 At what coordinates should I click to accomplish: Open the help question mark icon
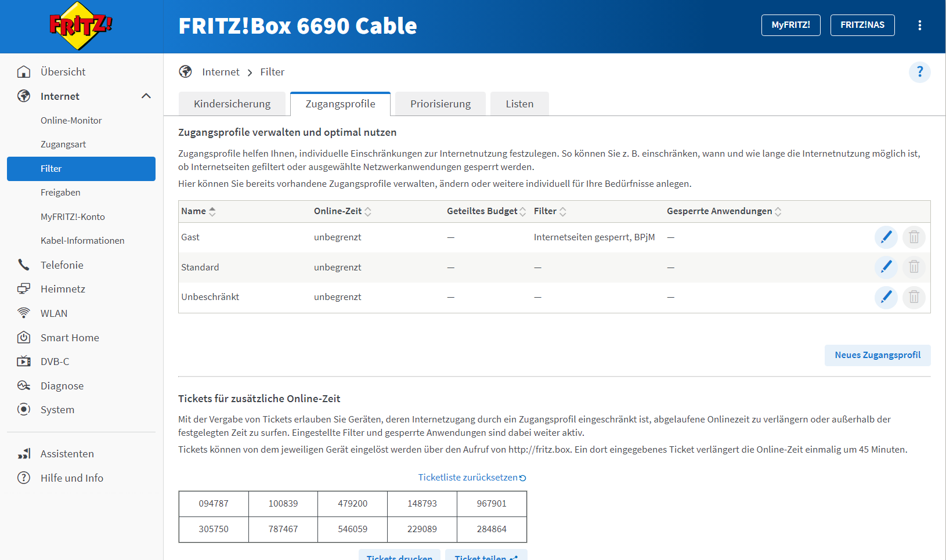point(920,72)
